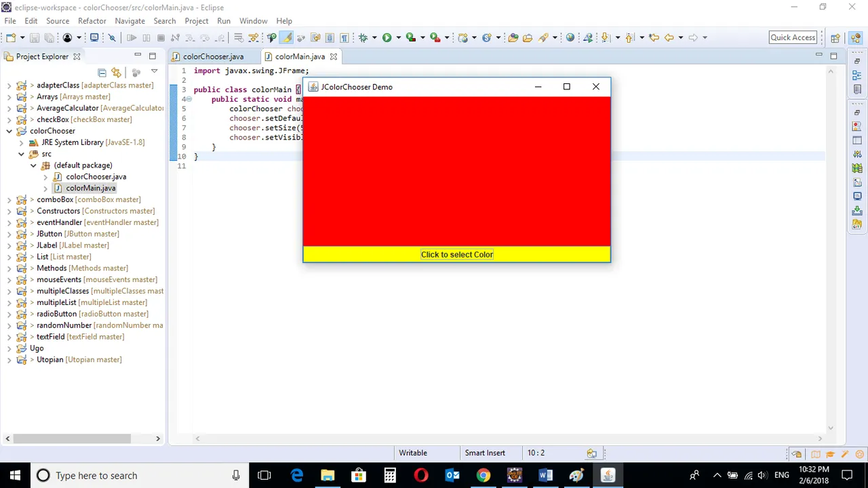Open the Refactor menu

click(x=92, y=21)
